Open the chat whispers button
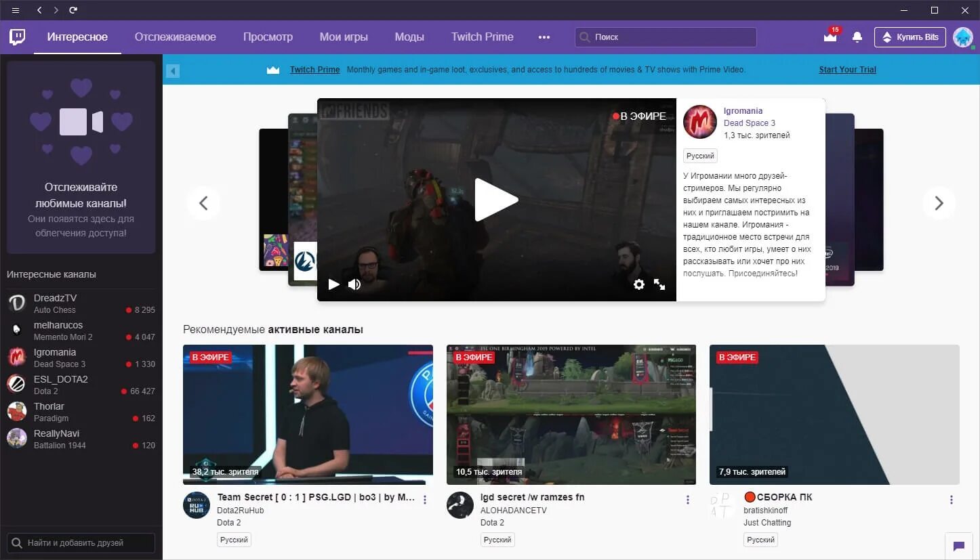 (x=959, y=546)
